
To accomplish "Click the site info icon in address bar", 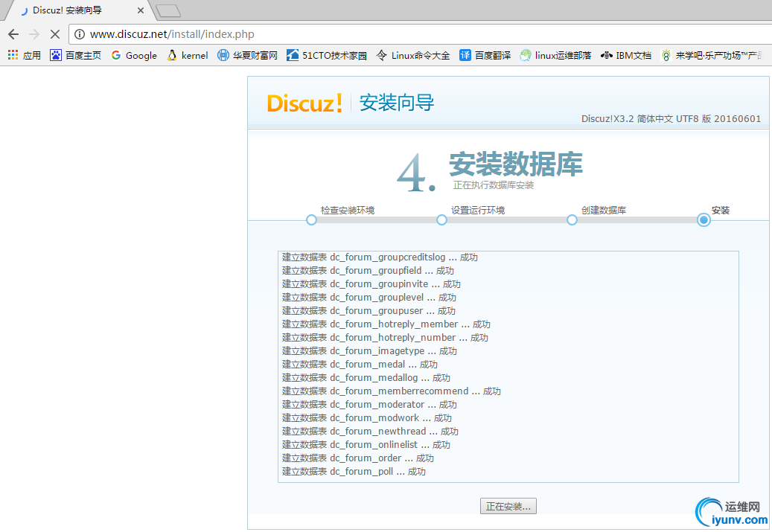I will [79, 34].
